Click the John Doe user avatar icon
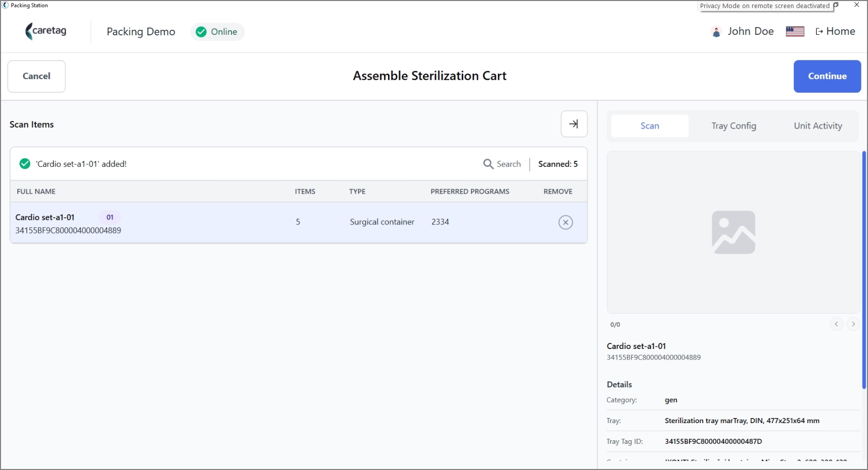868x470 pixels. click(x=716, y=32)
